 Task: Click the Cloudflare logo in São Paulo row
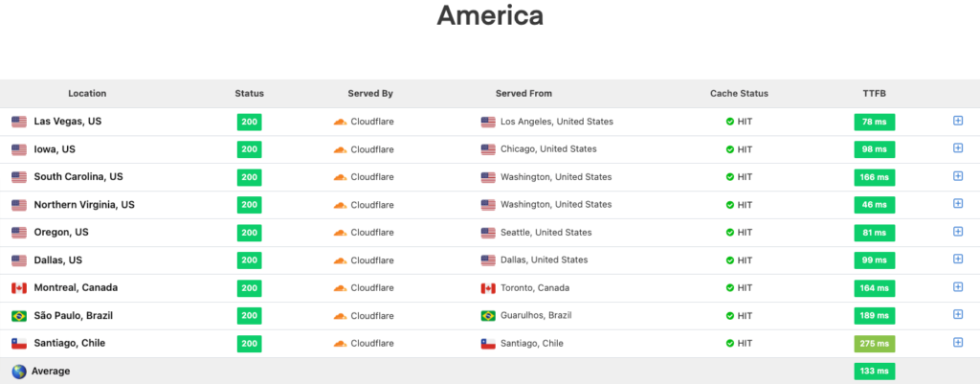point(340,316)
